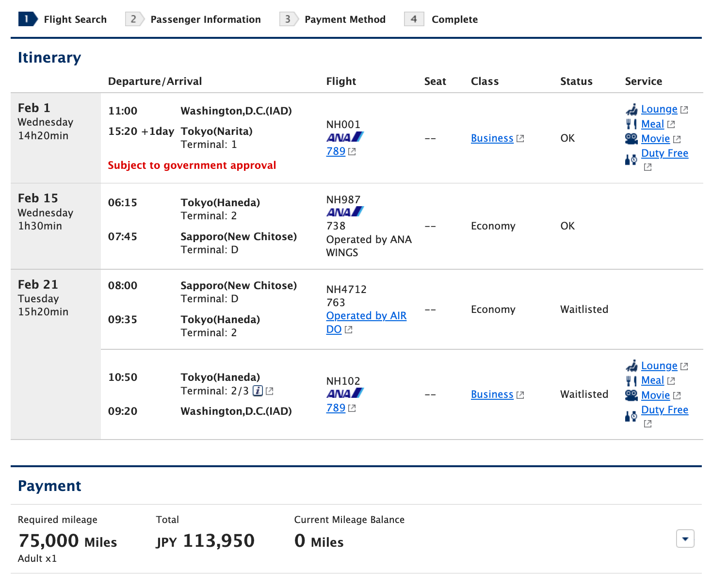Click the Meal fork icon for NH001
The width and height of the screenshot is (712, 588).
pyautogui.click(x=631, y=124)
